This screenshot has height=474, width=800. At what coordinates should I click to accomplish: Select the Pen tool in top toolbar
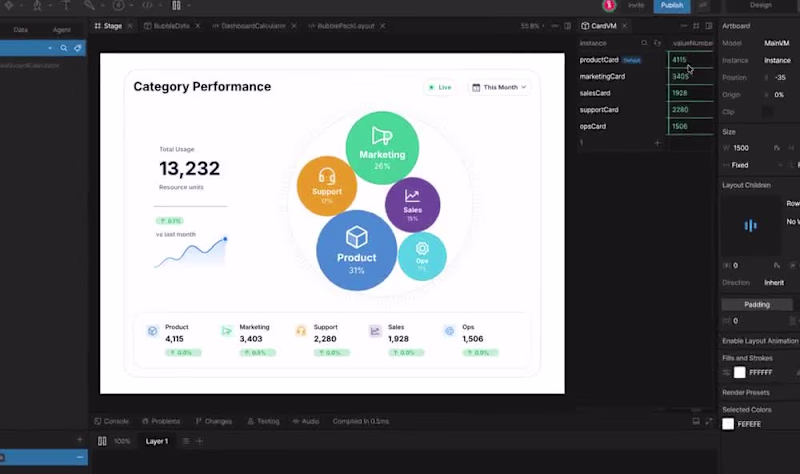click(x=37, y=6)
